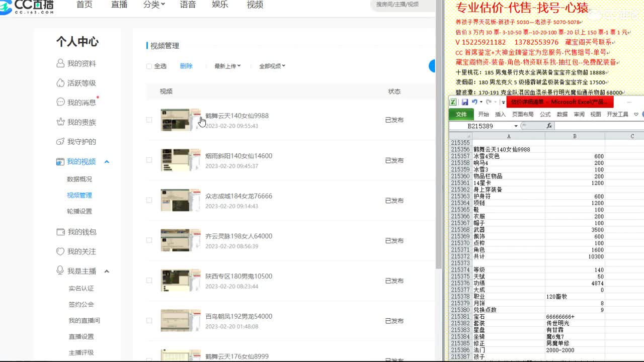
Task: Check the box for 陕西专区180男鬼10500
Action: coord(149,281)
